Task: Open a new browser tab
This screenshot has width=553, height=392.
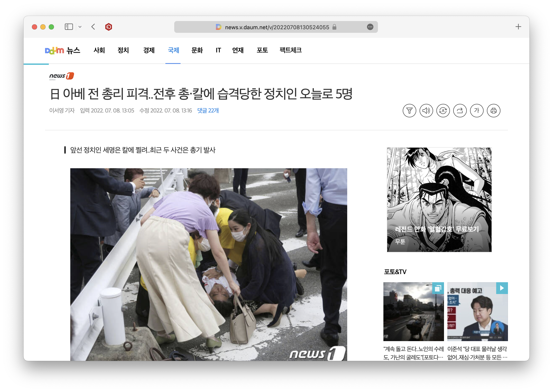Action: coord(518,27)
